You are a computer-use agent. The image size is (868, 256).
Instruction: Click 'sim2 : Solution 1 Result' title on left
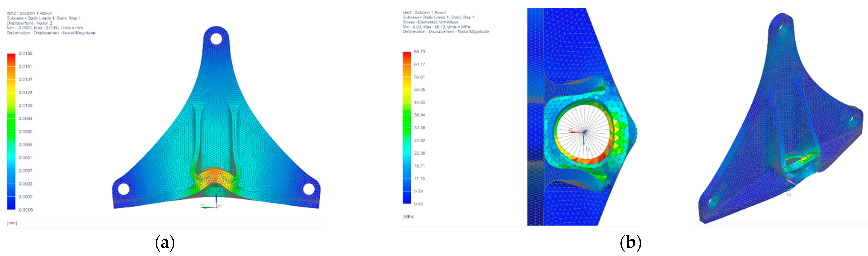(29, 13)
